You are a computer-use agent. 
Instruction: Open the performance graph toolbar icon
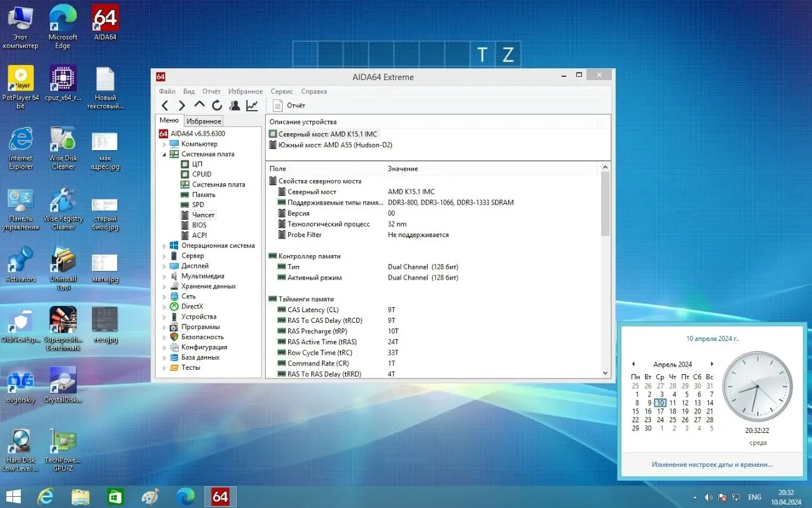(251, 105)
